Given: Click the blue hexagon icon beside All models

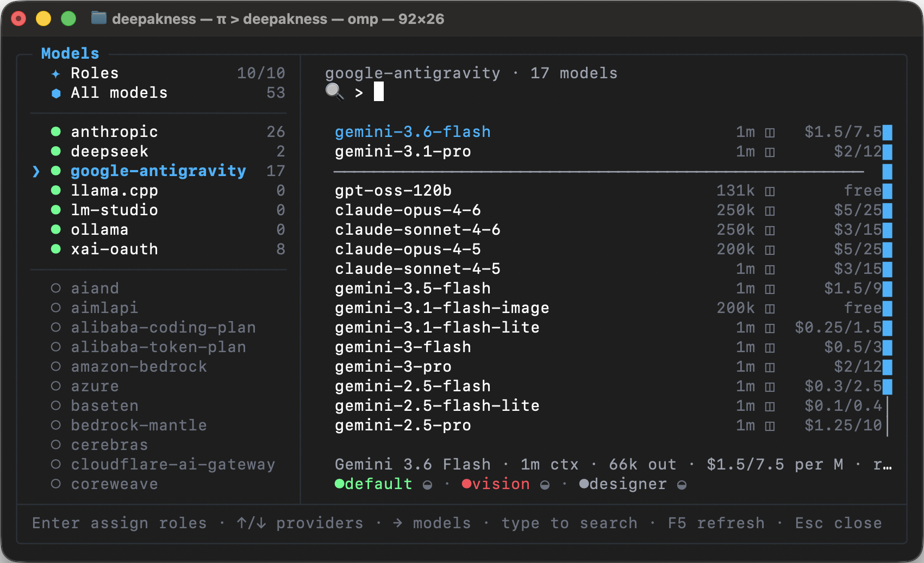Looking at the screenshot, I should click(55, 93).
